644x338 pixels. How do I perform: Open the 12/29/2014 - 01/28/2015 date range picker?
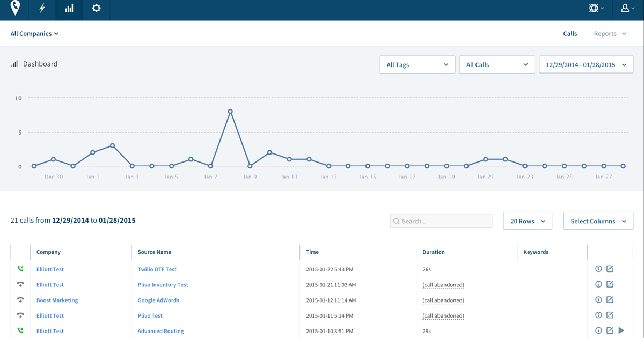[x=586, y=64]
